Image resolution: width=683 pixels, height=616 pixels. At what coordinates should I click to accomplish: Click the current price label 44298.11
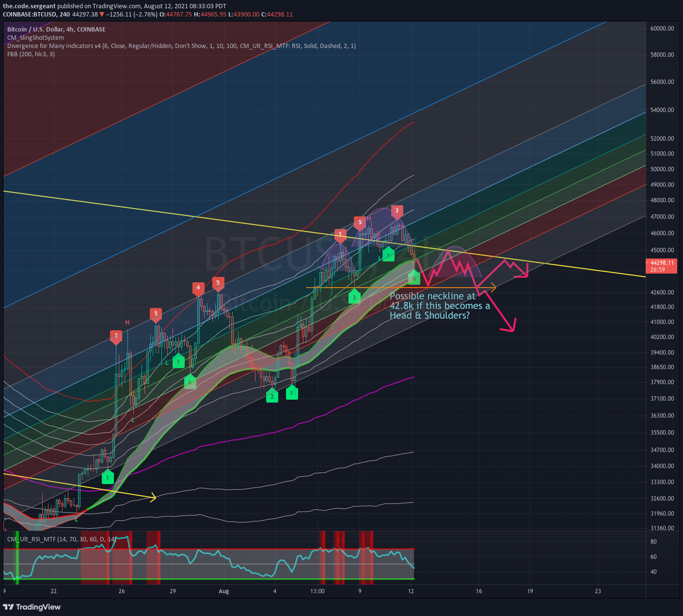click(662, 263)
